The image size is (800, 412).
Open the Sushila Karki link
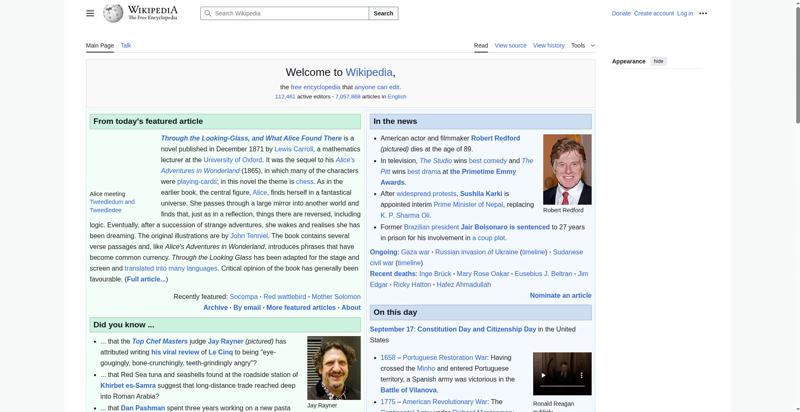click(481, 194)
